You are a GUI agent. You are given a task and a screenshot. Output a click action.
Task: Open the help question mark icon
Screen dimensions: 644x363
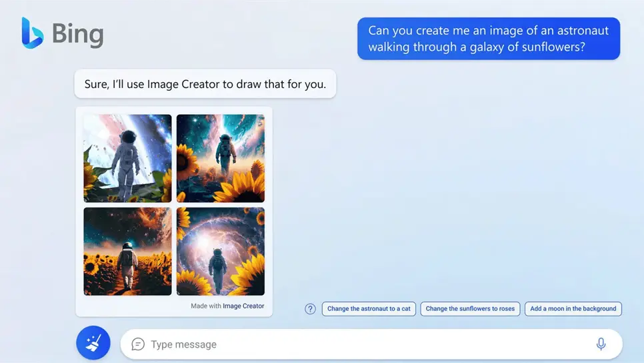(x=310, y=309)
